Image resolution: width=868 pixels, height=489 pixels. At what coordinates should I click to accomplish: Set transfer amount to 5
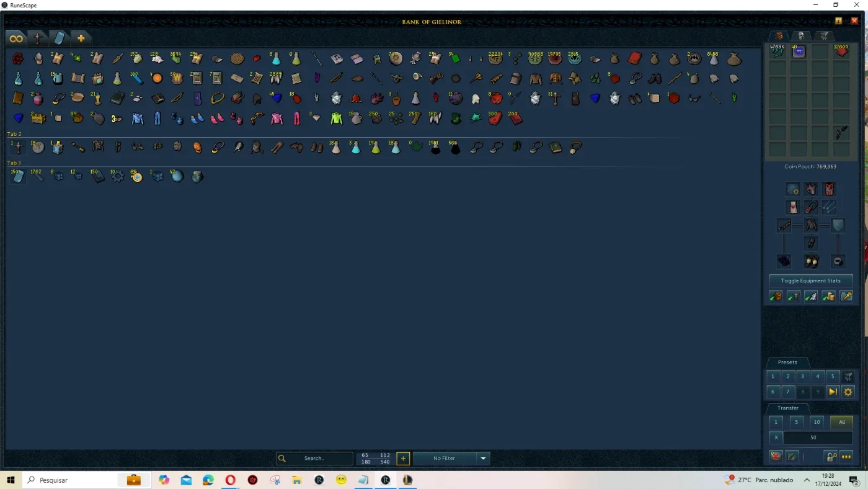coord(797,422)
